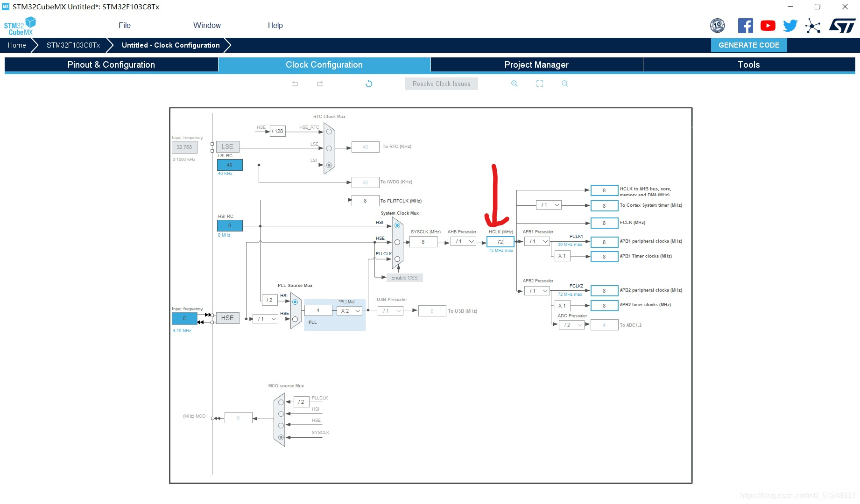
Task: Open the Cortex System timer divider dropdown
Action: (549, 205)
